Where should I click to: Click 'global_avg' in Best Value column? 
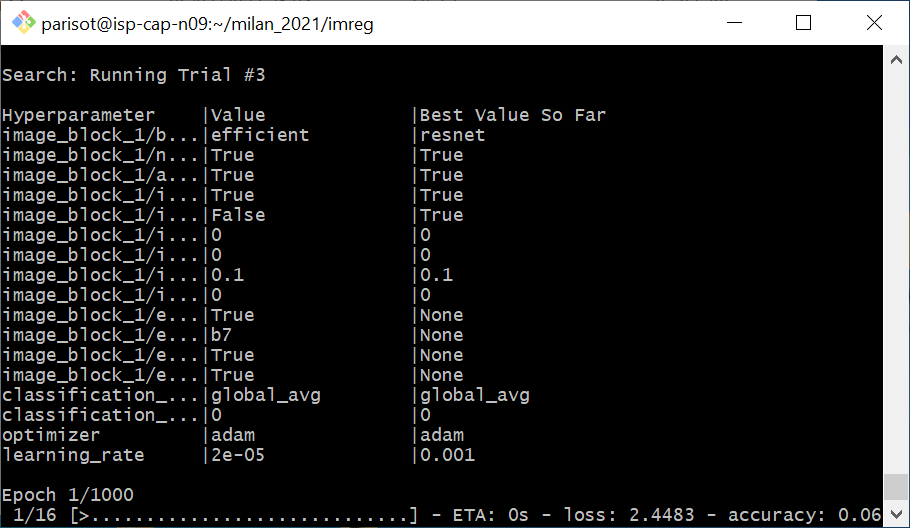pos(474,396)
